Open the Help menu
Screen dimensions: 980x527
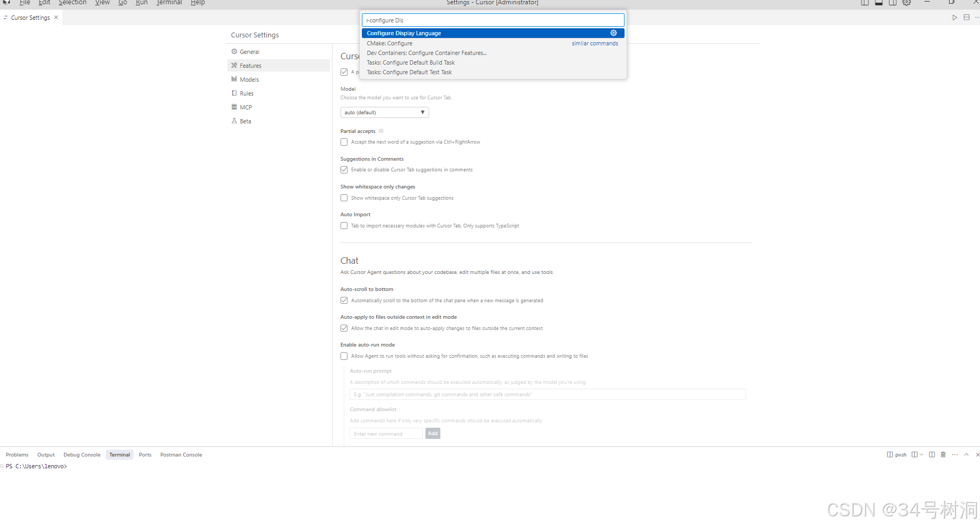point(197,3)
